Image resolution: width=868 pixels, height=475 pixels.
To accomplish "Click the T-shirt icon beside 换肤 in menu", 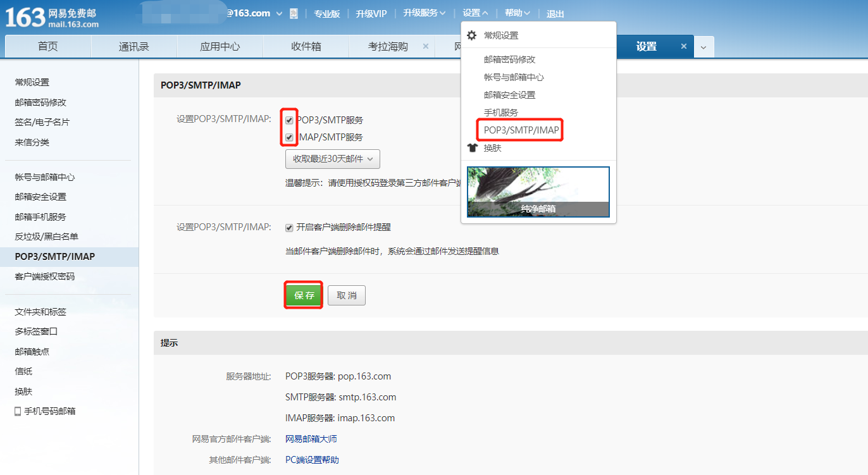I will pos(472,148).
